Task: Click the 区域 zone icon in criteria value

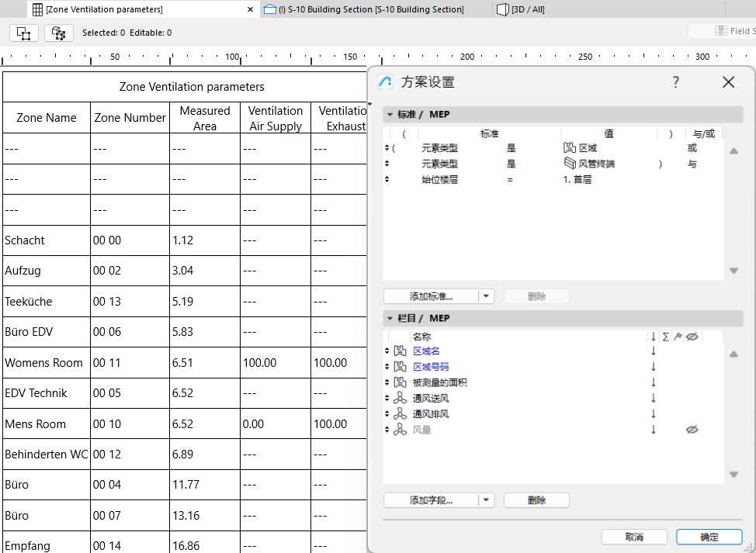Action: pyautogui.click(x=569, y=148)
